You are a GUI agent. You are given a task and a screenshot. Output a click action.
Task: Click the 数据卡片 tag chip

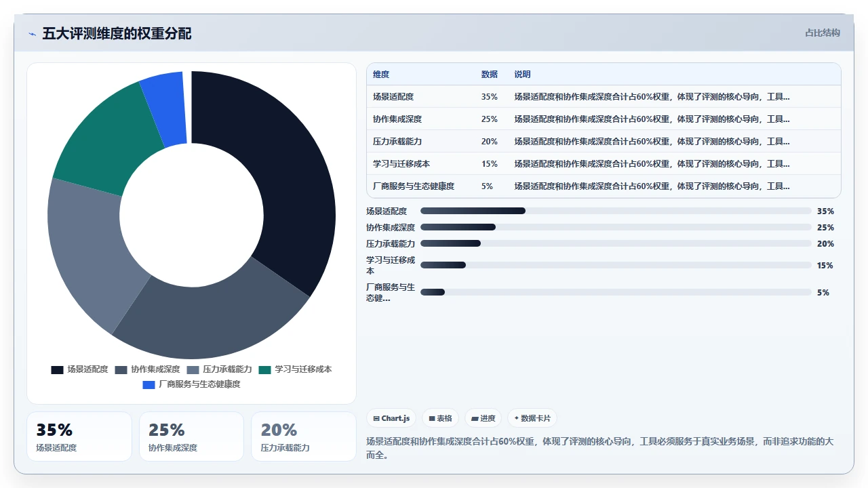pyautogui.click(x=532, y=418)
